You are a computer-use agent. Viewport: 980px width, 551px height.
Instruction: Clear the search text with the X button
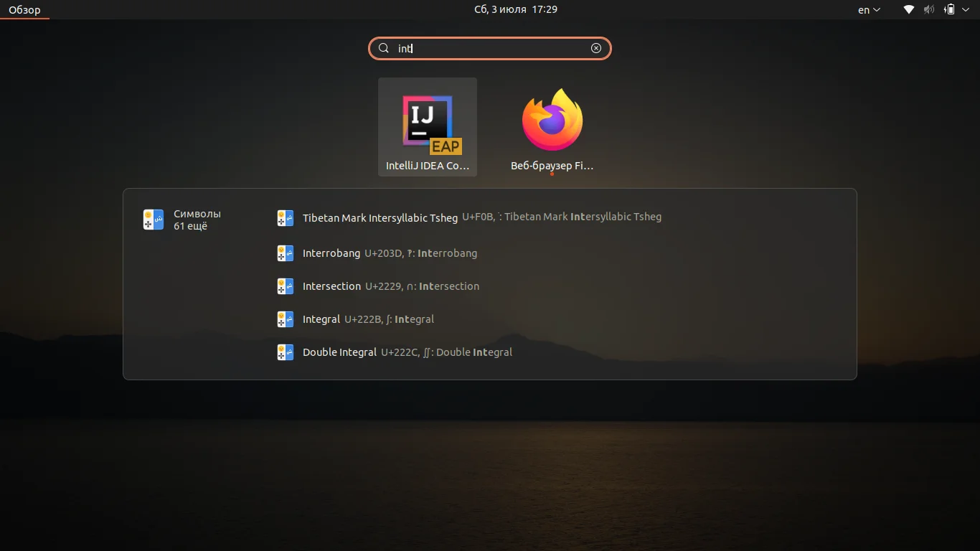(x=596, y=48)
